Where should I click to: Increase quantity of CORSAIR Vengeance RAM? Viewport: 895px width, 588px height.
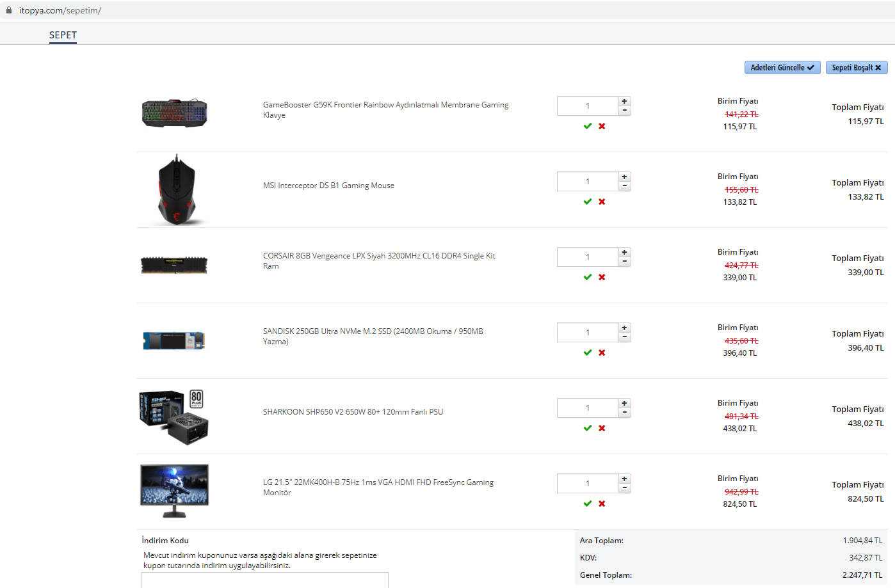(625, 252)
